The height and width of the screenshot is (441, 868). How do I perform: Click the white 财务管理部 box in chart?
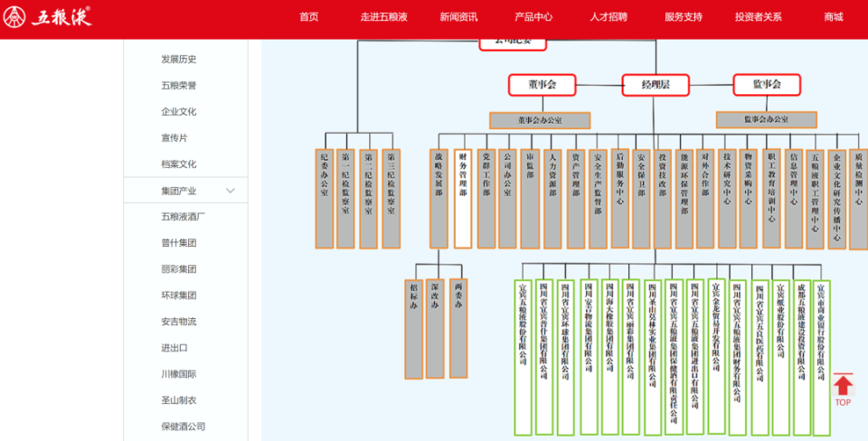[x=463, y=199]
